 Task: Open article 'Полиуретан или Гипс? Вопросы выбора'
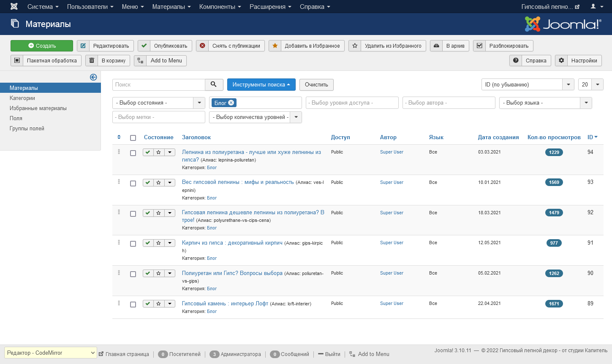(x=232, y=273)
